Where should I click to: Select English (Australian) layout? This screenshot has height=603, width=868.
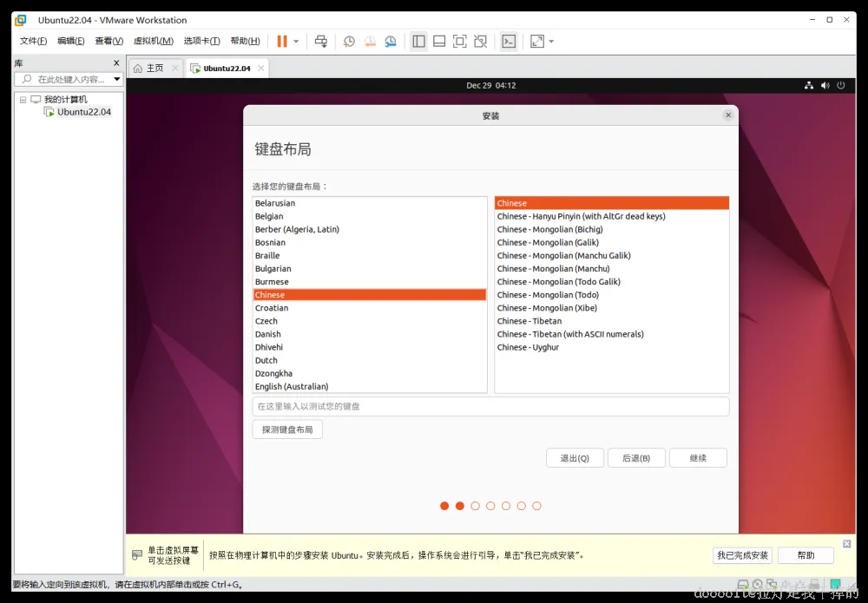pyautogui.click(x=370, y=387)
